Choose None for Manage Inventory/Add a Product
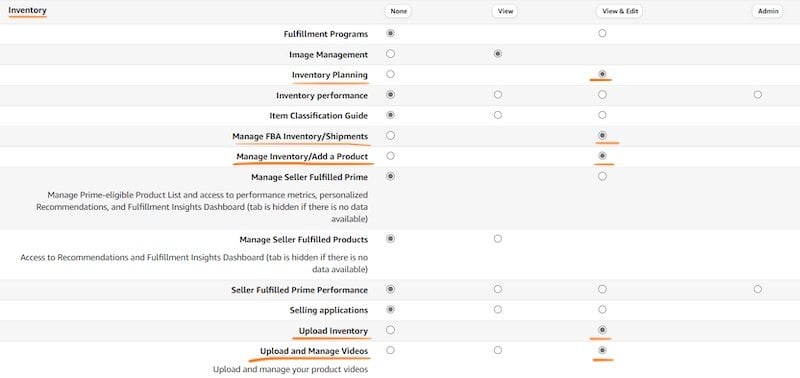This screenshot has width=800, height=378. [x=390, y=156]
